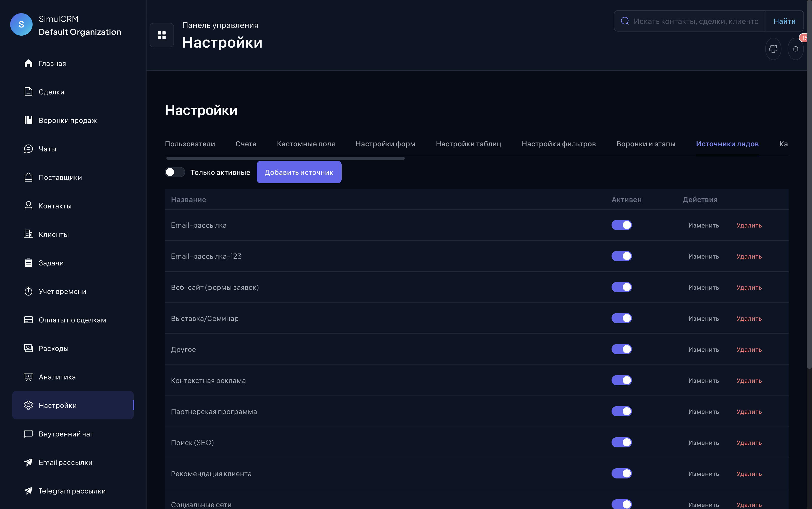812x509 pixels.
Task: Toggle active switch for Email-рассылка
Action: coord(621,225)
